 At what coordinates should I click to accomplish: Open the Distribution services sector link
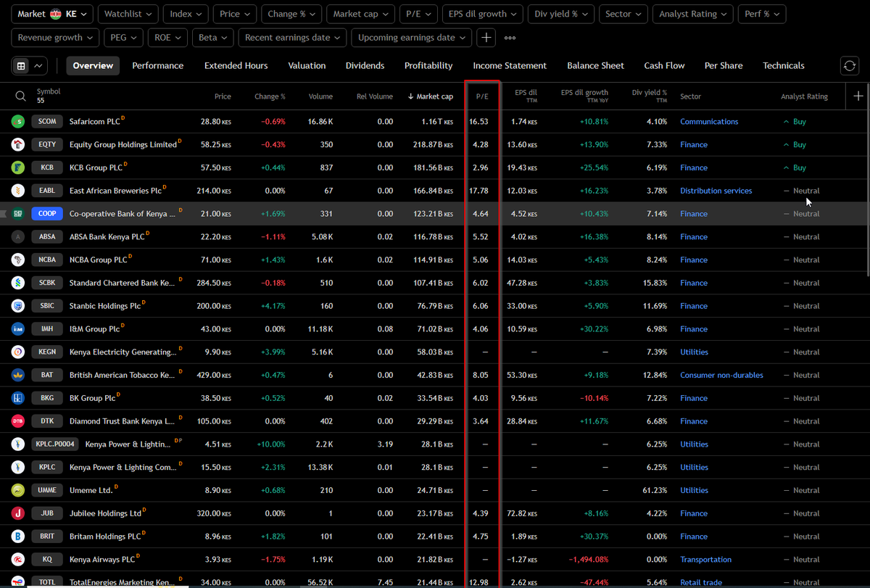[x=716, y=191]
